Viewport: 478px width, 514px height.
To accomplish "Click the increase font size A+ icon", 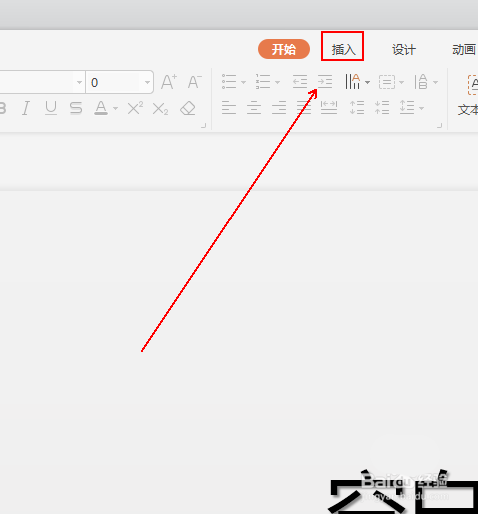I will tap(169, 82).
